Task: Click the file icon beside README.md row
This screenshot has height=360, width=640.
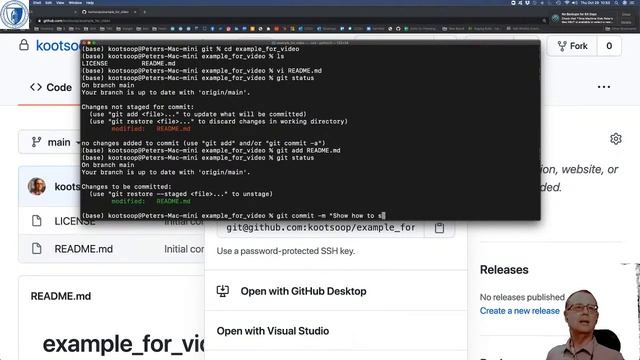Action: tap(37, 249)
